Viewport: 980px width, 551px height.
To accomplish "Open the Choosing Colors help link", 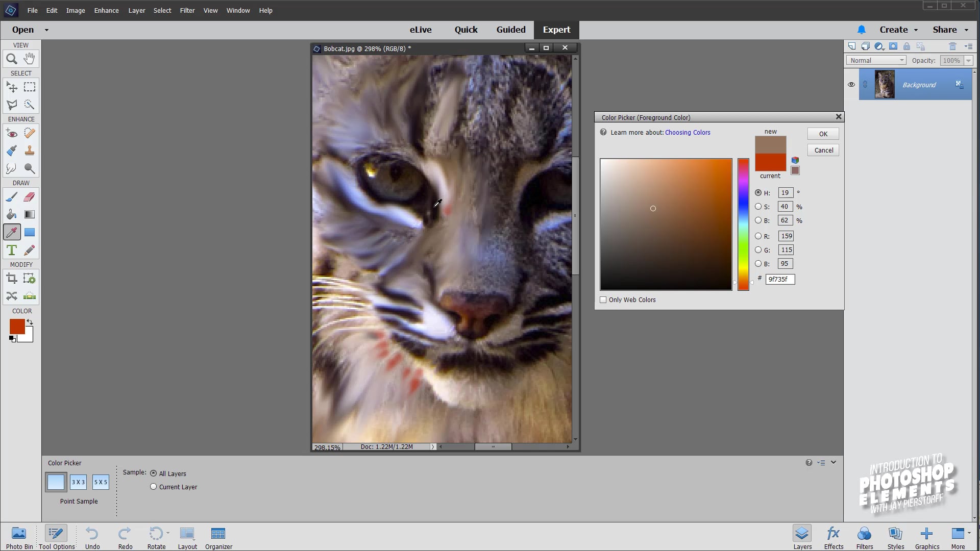I will point(688,132).
